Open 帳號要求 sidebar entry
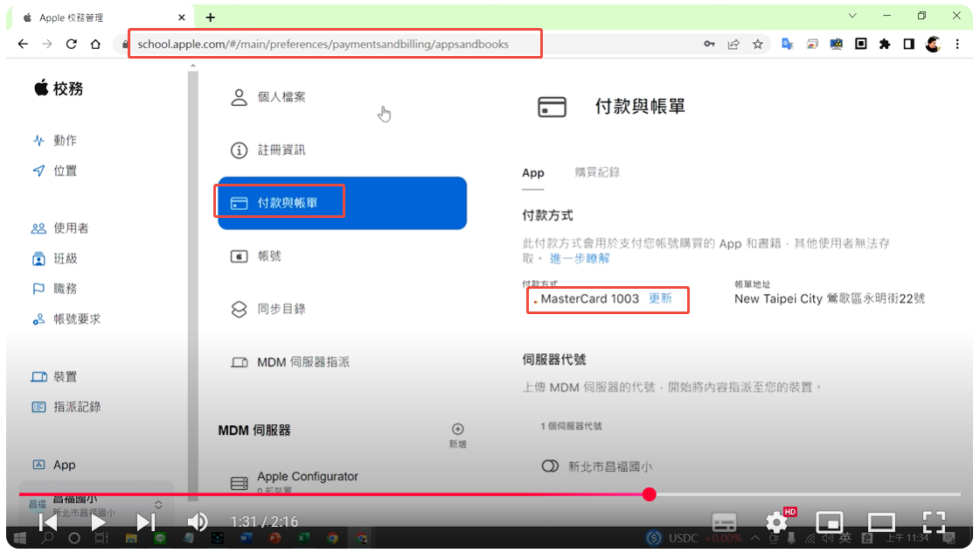The width and height of the screenshot is (980, 553). (x=66, y=319)
